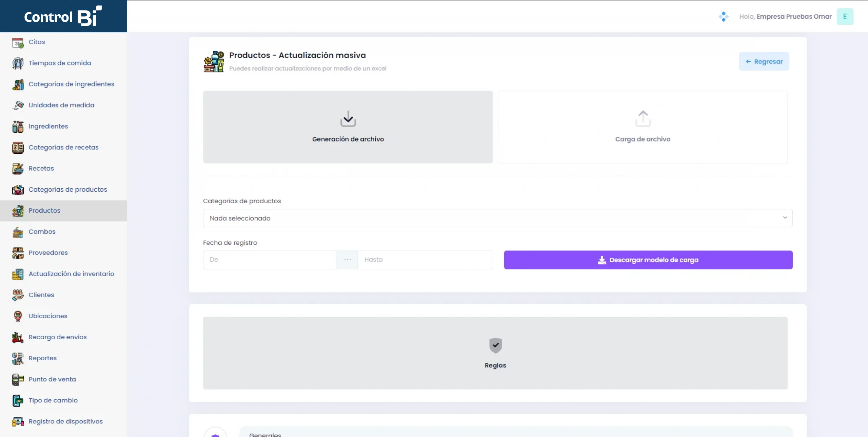Click the Productos sidebar icon
This screenshot has width=868, height=437.
[x=18, y=211]
